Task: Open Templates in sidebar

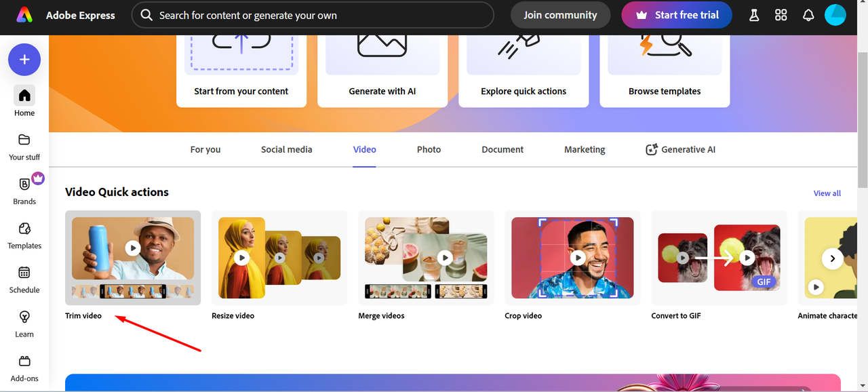Action: (x=24, y=235)
